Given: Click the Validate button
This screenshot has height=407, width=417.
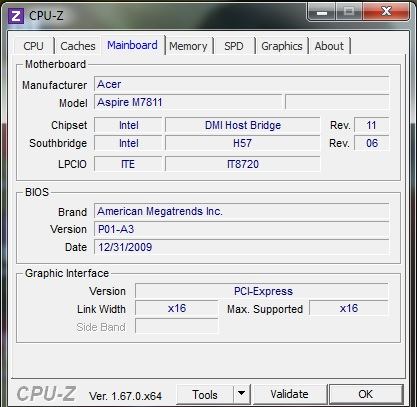Looking at the screenshot, I should (289, 394).
